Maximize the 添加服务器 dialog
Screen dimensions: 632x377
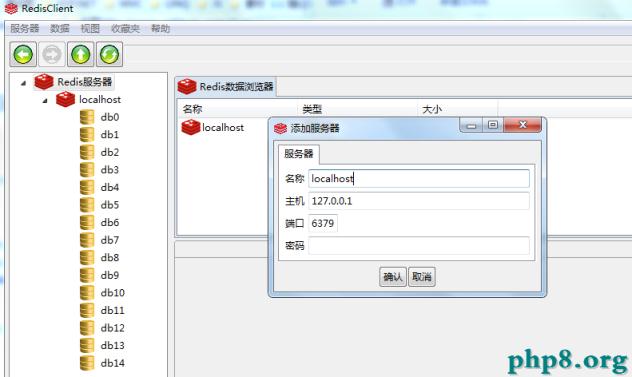point(493,125)
